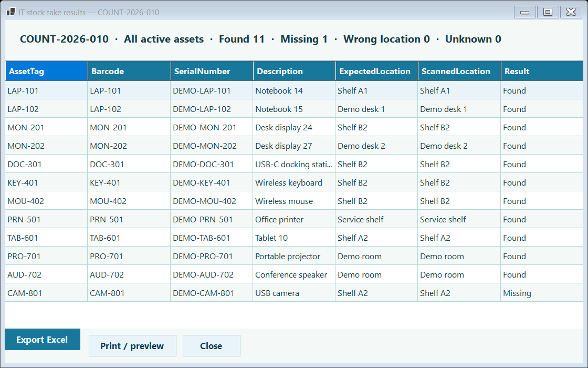Close the results dialog via Close button
Screen dimensions: 588x368
(211, 346)
